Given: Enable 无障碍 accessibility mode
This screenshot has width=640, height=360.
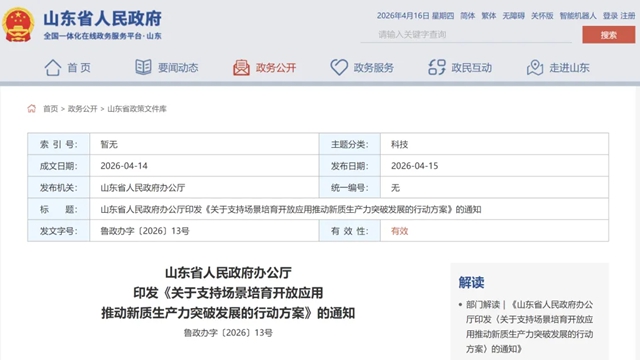Looking at the screenshot, I should [513, 16].
